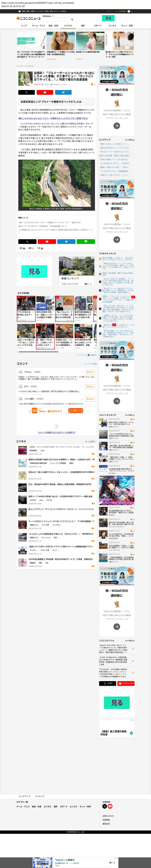Click コメントを投稿するにはログインが必要です link

57,432
